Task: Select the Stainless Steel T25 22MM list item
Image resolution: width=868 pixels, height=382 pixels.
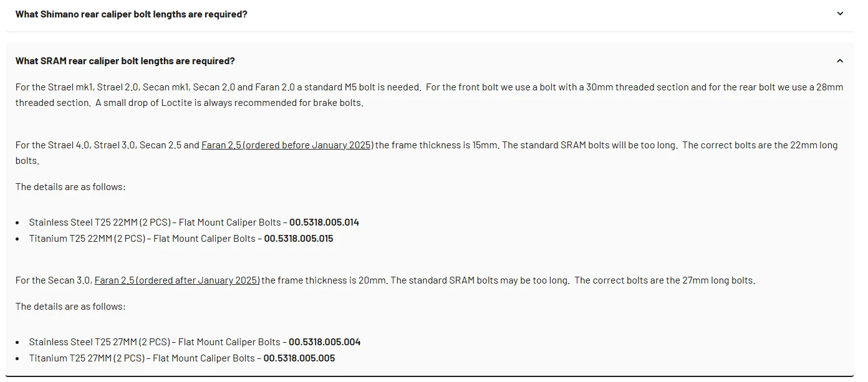Action: click(155, 222)
